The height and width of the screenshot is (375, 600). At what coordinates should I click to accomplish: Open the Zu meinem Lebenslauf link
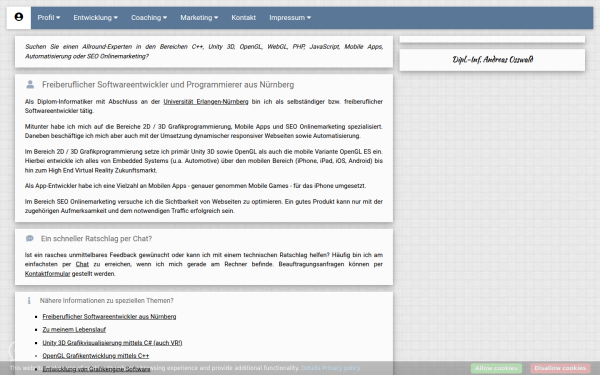pos(74,329)
